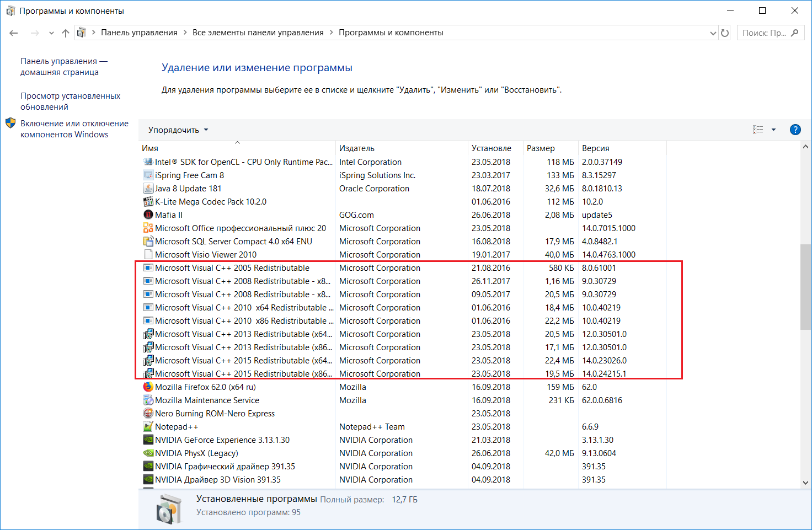Sort by the Версия column header
The image size is (812, 530).
tap(622, 148)
